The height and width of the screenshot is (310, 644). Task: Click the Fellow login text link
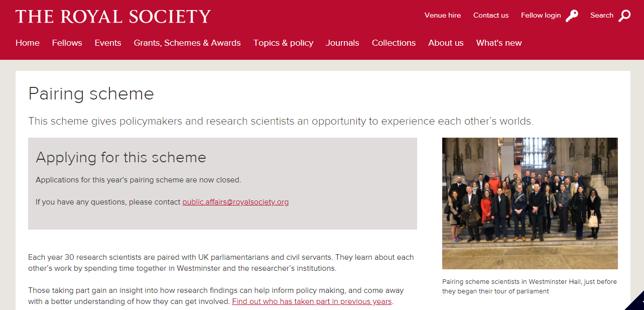click(x=541, y=16)
